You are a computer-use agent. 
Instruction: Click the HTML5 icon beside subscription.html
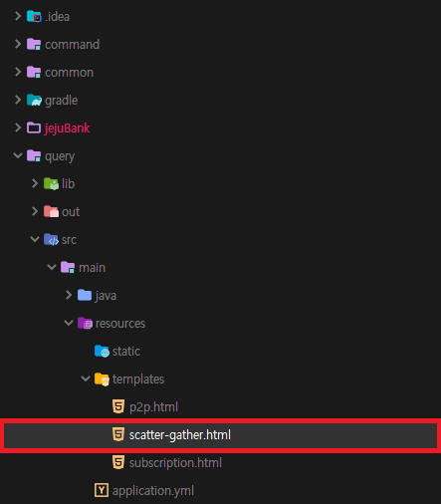[x=118, y=462]
